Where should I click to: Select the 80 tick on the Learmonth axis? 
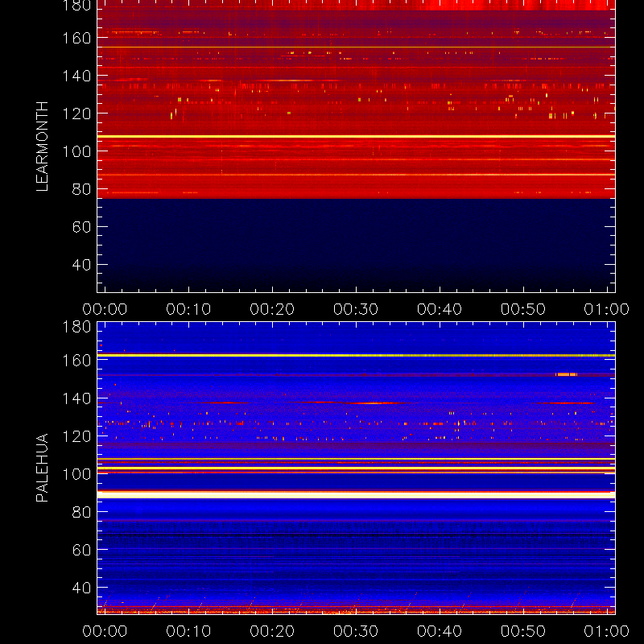81,189
